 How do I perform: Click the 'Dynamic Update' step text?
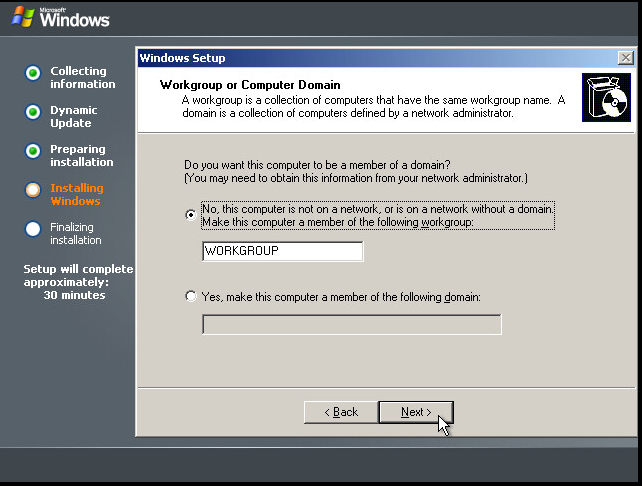point(74,117)
